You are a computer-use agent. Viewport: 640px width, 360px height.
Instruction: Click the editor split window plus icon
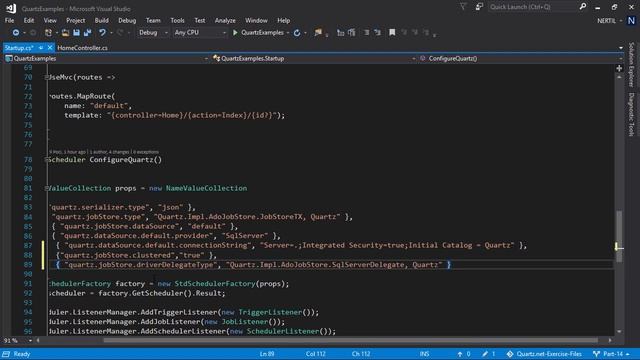[x=619, y=68]
